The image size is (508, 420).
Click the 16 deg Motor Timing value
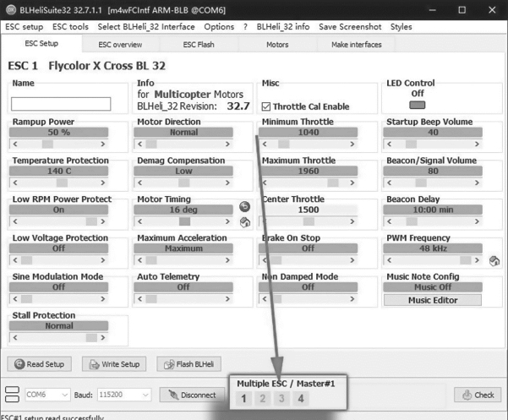pyautogui.click(x=183, y=210)
